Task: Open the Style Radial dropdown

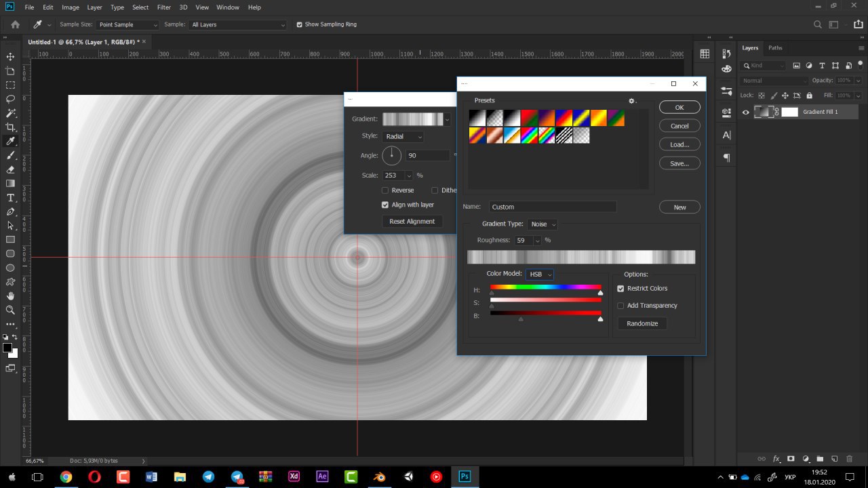Action: pyautogui.click(x=403, y=136)
